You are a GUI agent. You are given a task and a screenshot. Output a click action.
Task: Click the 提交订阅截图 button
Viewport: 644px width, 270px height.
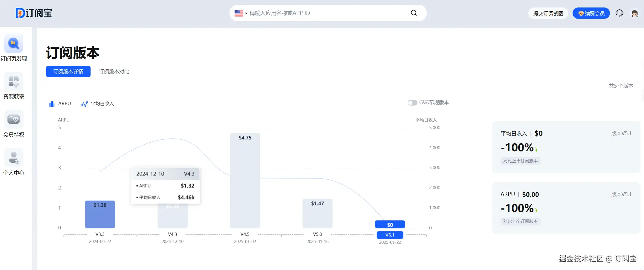pyautogui.click(x=548, y=13)
